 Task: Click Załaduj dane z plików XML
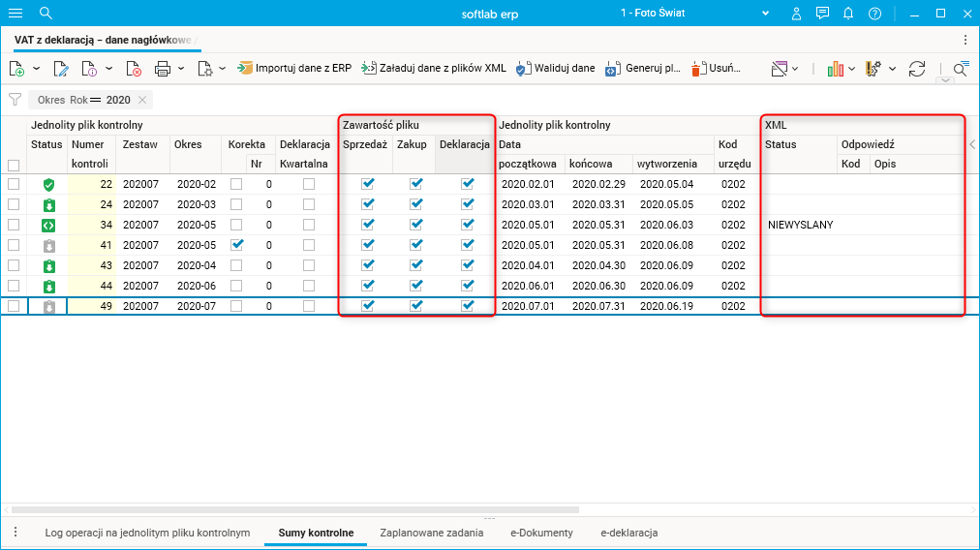[x=434, y=68]
